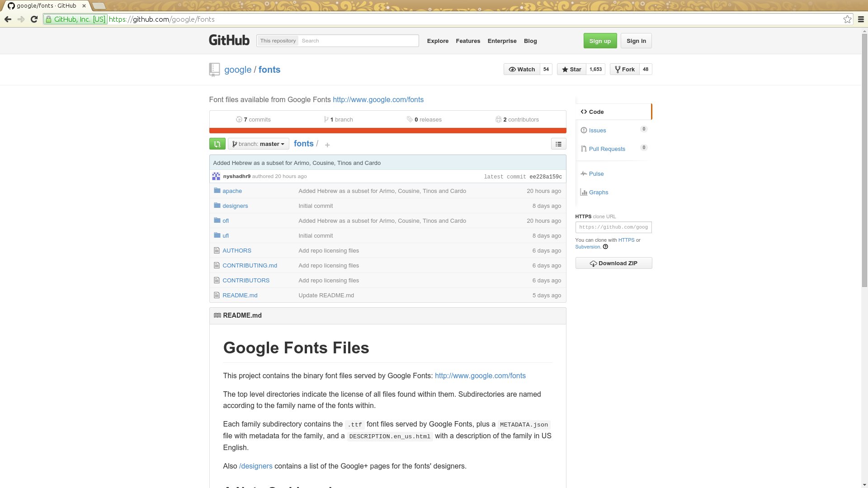Click the CONTRIBUTORS file icon
Image resolution: width=868 pixels, height=488 pixels.
click(x=217, y=280)
